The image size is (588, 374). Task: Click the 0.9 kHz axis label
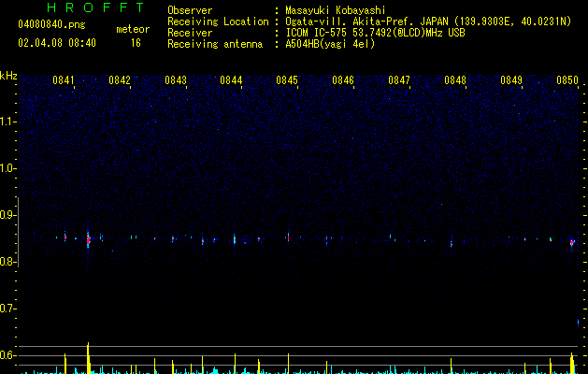(x=8, y=215)
